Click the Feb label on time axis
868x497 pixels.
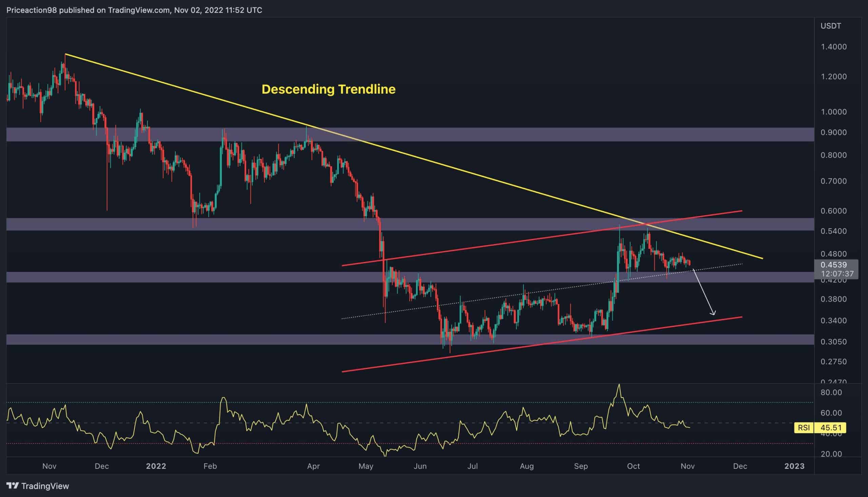pyautogui.click(x=210, y=466)
